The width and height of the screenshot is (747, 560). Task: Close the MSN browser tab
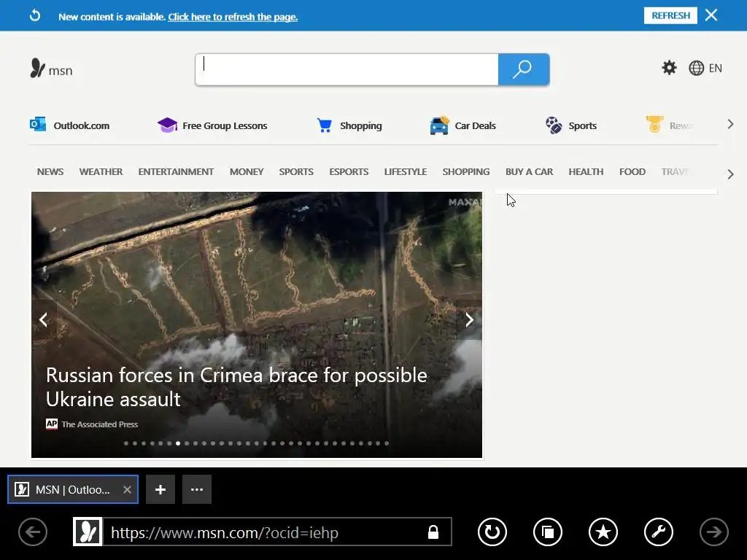(127, 489)
